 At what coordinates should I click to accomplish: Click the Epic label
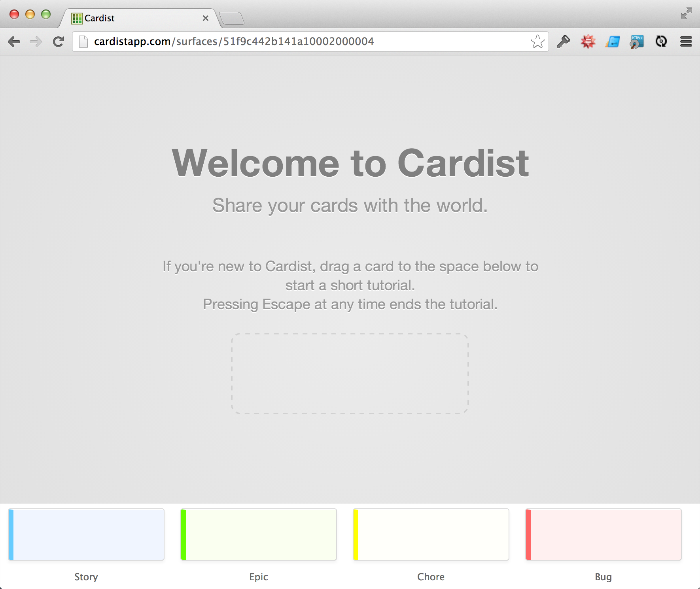click(x=259, y=577)
